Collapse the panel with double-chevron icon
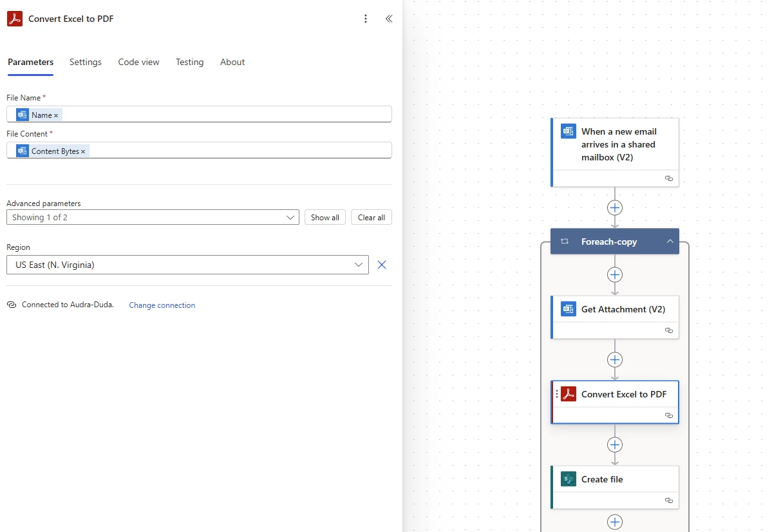This screenshot has height=532, width=772. click(x=389, y=19)
